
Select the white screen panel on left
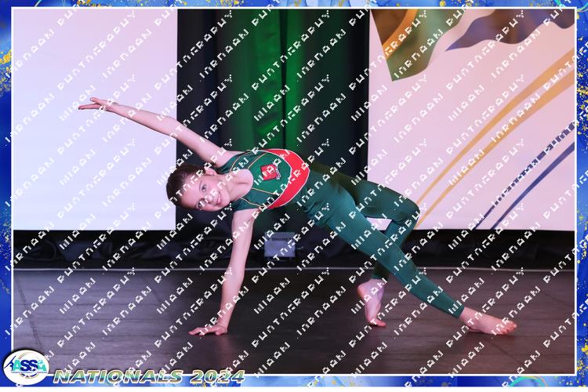click(86, 172)
